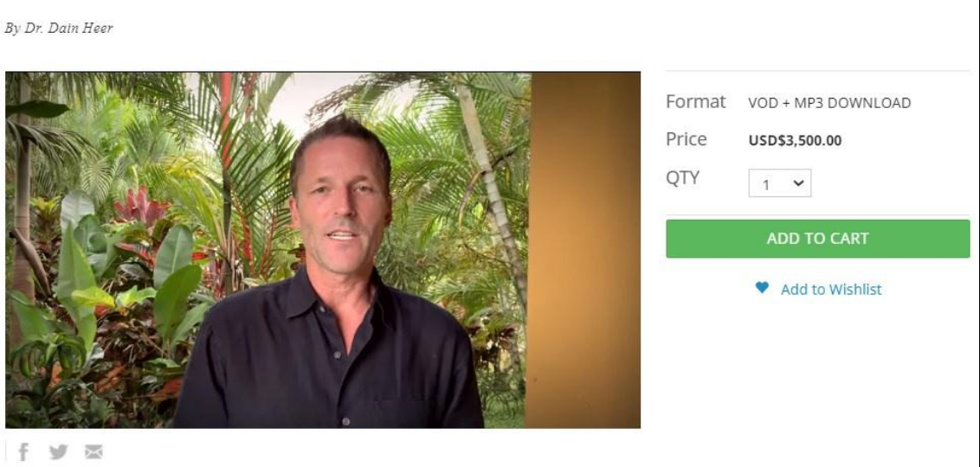980x467 pixels.
Task: Click the divider line above Add to Cart
Action: click(x=817, y=214)
